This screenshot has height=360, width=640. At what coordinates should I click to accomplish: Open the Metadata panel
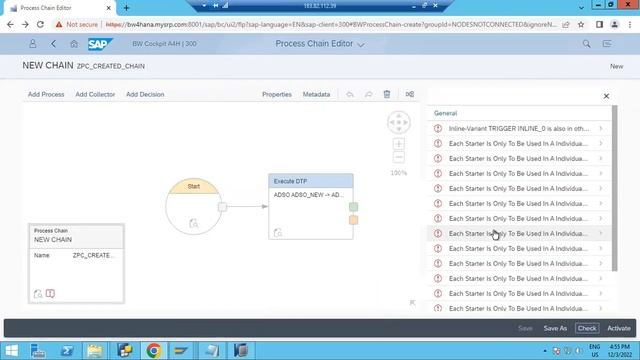tap(316, 94)
